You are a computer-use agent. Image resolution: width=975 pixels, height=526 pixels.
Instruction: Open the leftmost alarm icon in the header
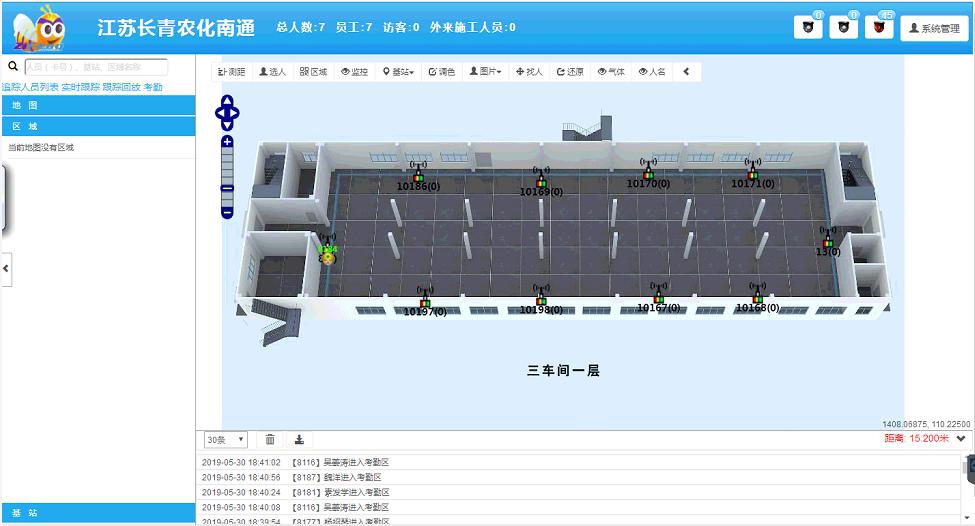(x=808, y=27)
